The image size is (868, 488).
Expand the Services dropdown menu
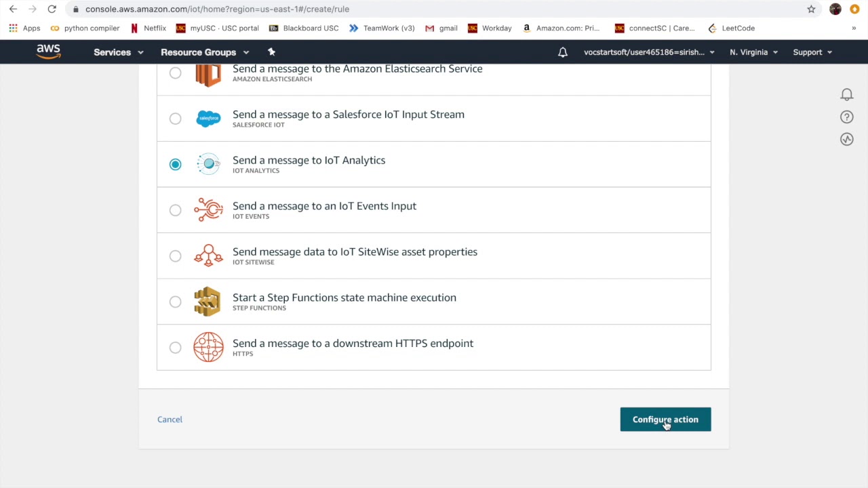pyautogui.click(x=119, y=52)
